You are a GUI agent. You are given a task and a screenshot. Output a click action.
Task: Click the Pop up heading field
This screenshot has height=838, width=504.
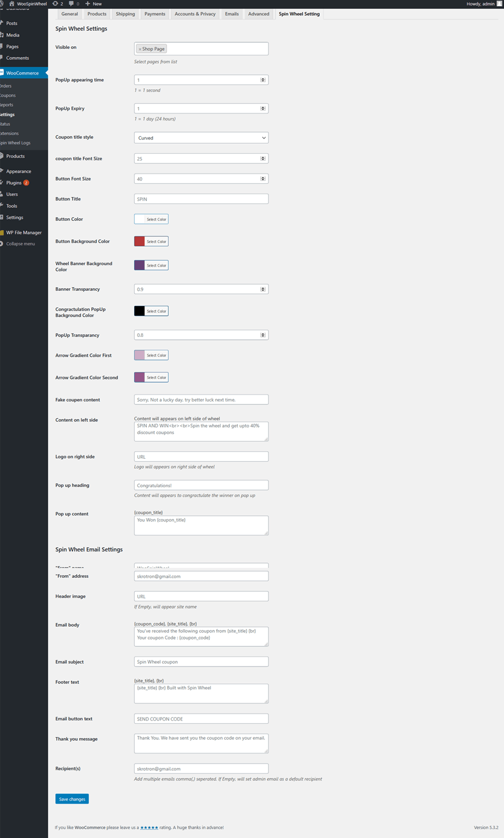[201, 485]
